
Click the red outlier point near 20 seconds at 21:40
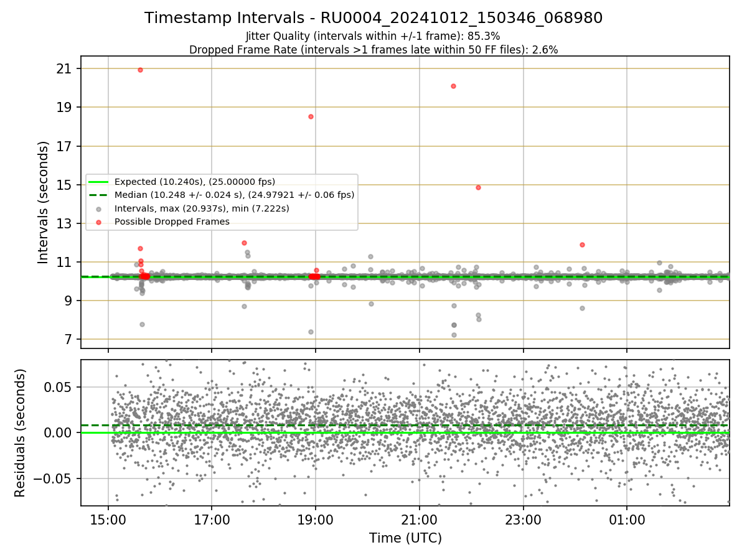coord(453,86)
